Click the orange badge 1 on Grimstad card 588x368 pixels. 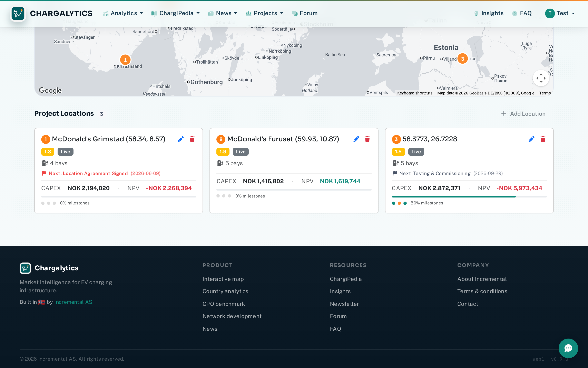point(46,139)
